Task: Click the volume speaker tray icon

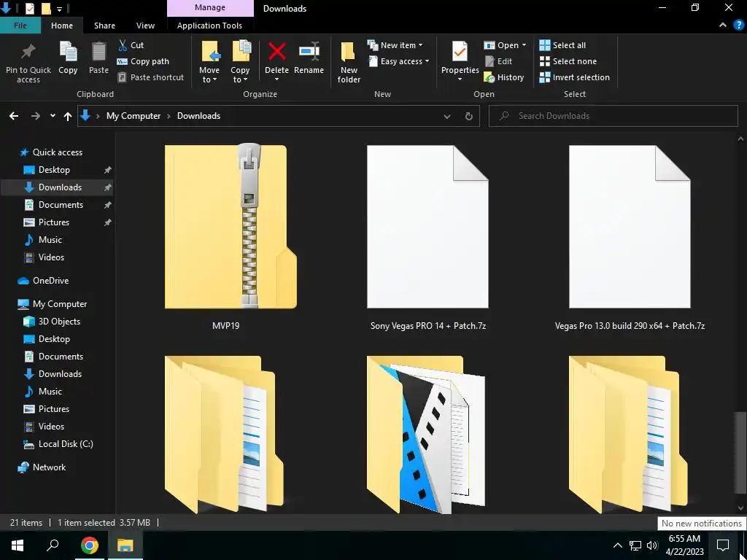Action: pos(652,545)
